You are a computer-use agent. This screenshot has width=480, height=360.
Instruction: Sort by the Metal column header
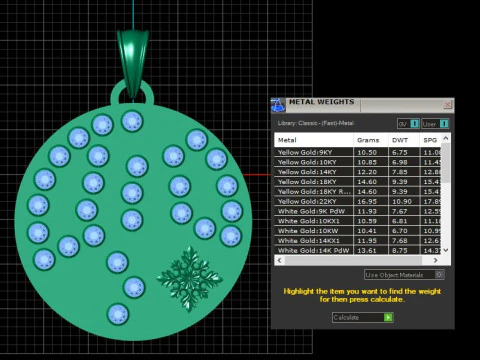click(314, 140)
